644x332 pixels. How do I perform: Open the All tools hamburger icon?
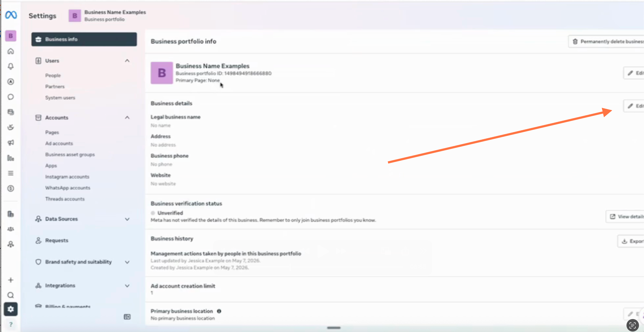click(11, 173)
